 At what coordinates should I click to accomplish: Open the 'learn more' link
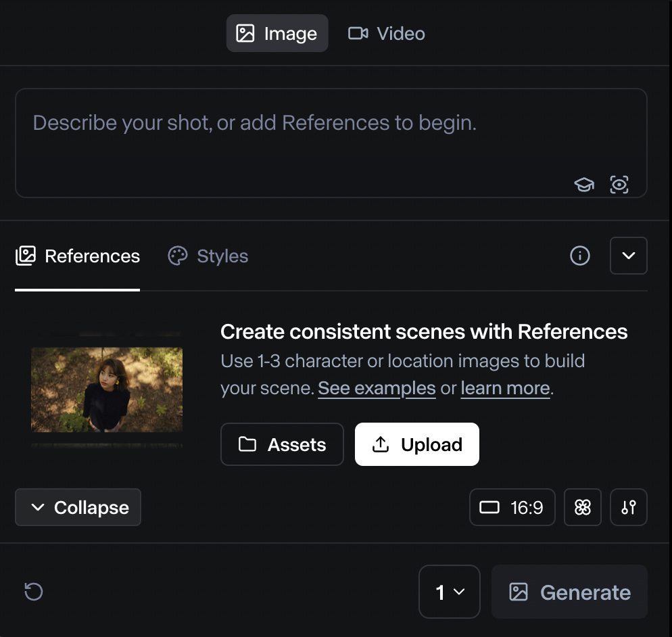pos(505,388)
